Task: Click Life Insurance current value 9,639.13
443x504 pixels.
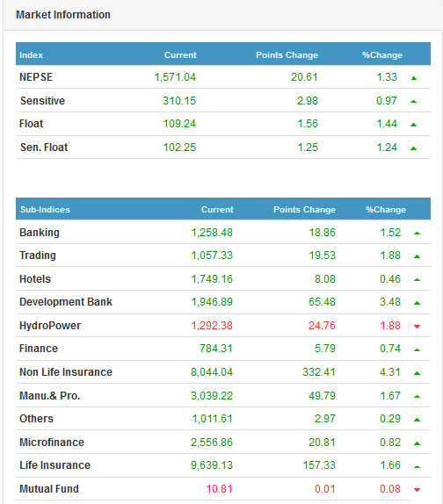Action: pyautogui.click(x=212, y=465)
